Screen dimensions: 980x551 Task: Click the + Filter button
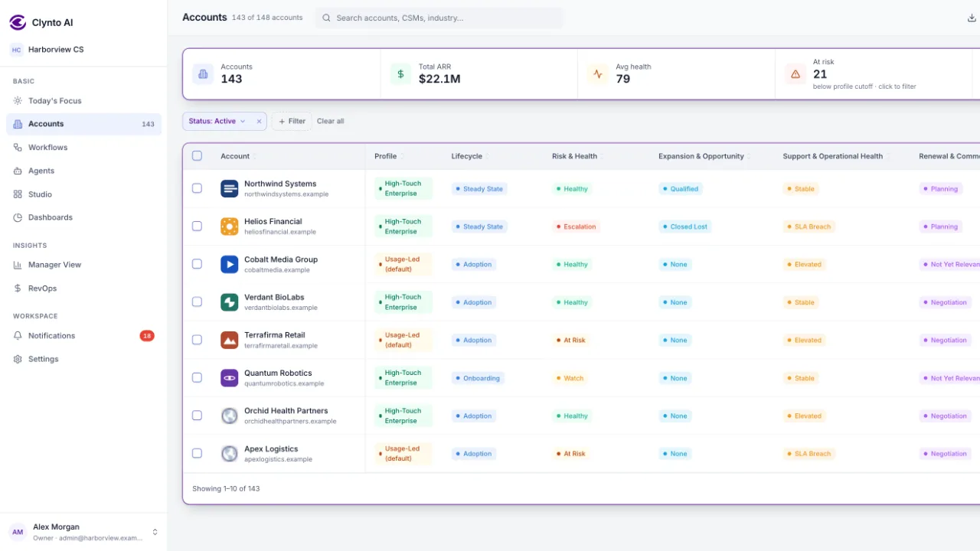pos(292,121)
